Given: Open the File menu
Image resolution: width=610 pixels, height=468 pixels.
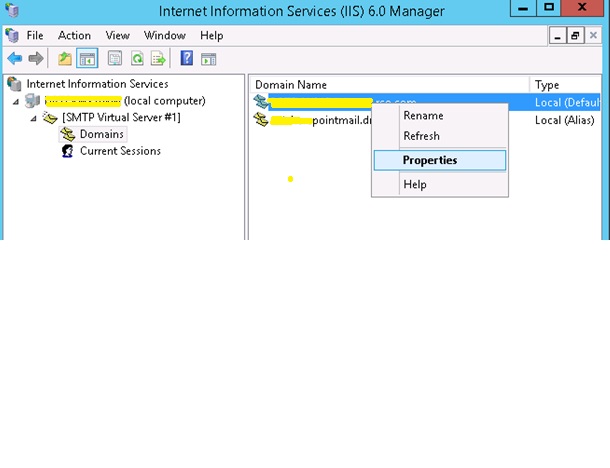Looking at the screenshot, I should click(x=35, y=35).
